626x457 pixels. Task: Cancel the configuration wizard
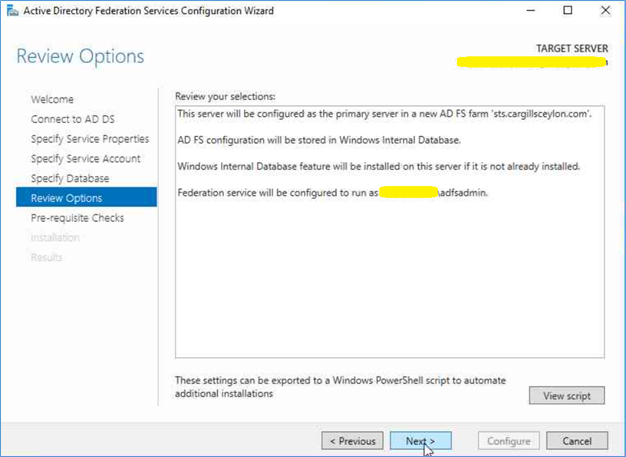coord(577,441)
